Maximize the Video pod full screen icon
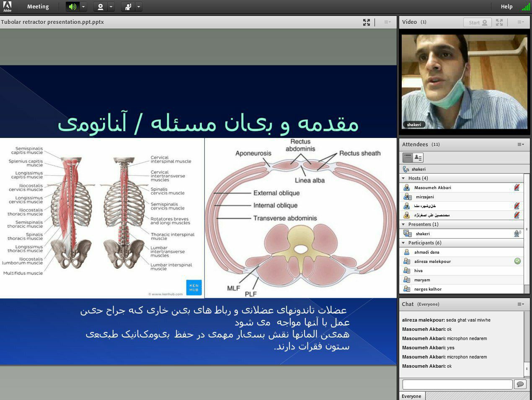The width and height of the screenshot is (532, 400). [x=499, y=22]
